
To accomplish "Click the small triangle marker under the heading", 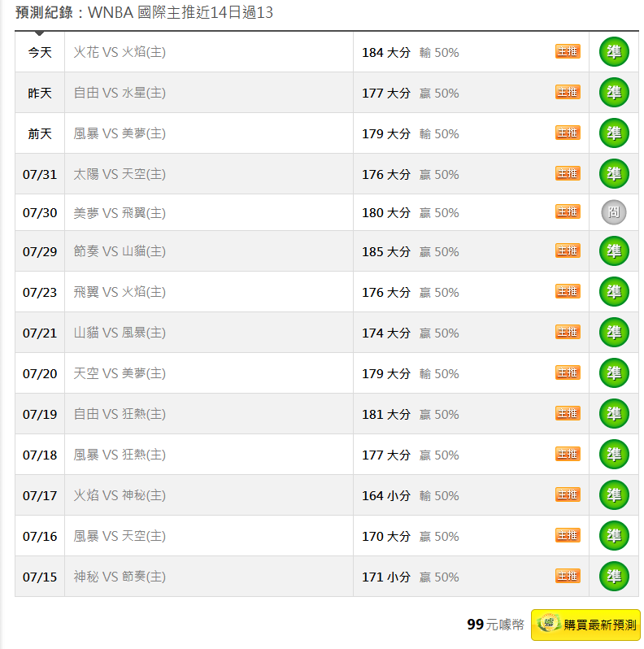I will click(39, 33).
